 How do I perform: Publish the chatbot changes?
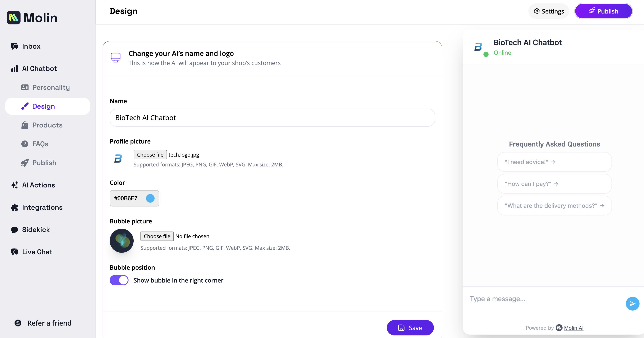pyautogui.click(x=603, y=11)
